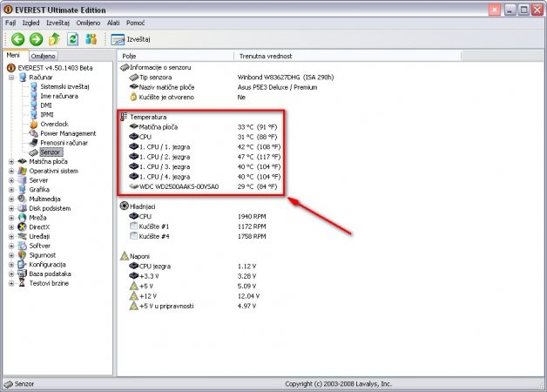
Task: Select the Ime računara tree item
Action: [59, 96]
